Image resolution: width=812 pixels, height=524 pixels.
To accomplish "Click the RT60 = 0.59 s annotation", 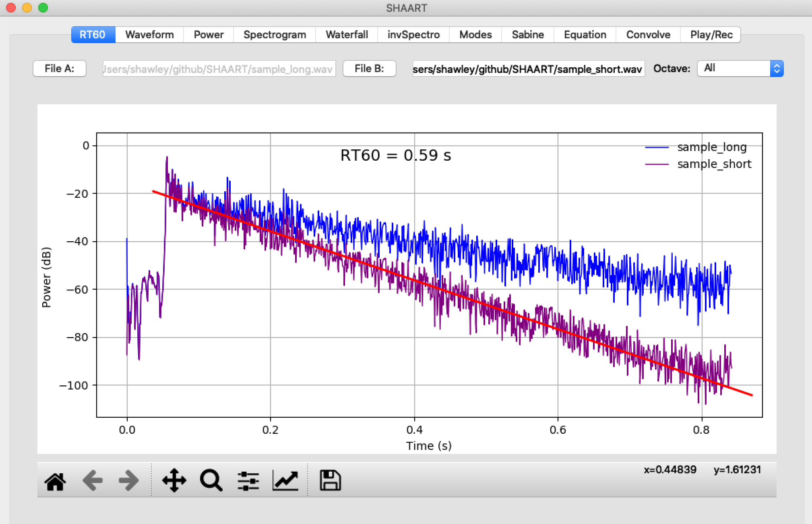I will [396, 155].
